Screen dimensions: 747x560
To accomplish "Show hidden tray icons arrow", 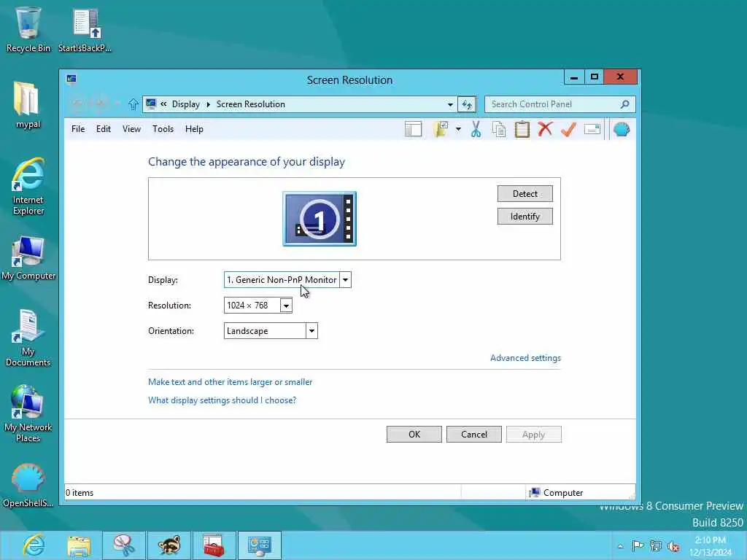I will click(x=620, y=546).
